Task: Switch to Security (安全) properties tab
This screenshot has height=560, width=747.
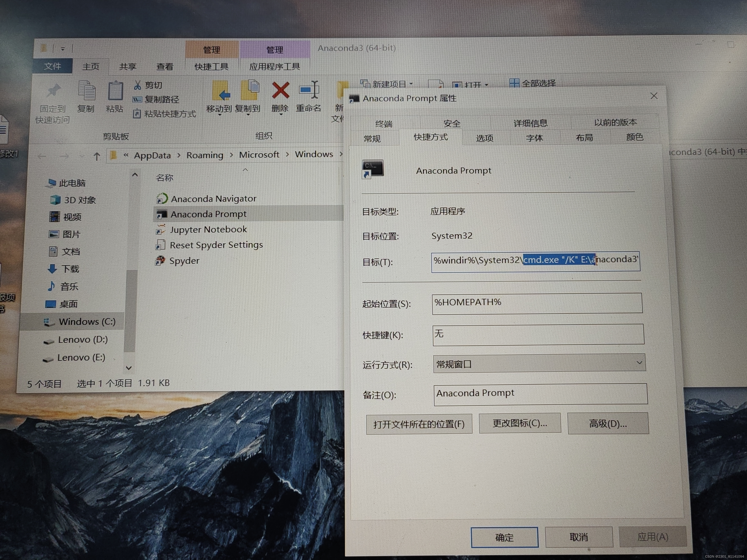Action: [452, 124]
